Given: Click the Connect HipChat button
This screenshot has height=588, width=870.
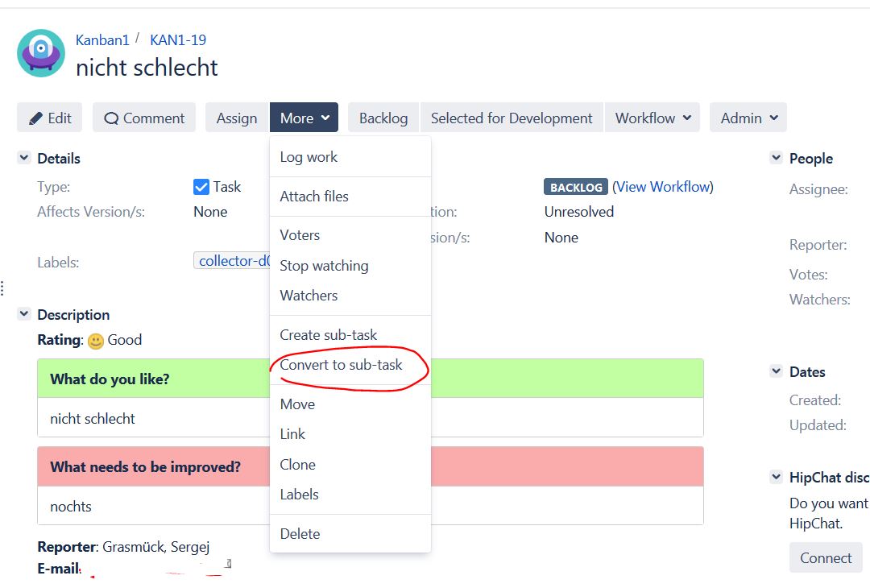Looking at the screenshot, I should [826, 558].
